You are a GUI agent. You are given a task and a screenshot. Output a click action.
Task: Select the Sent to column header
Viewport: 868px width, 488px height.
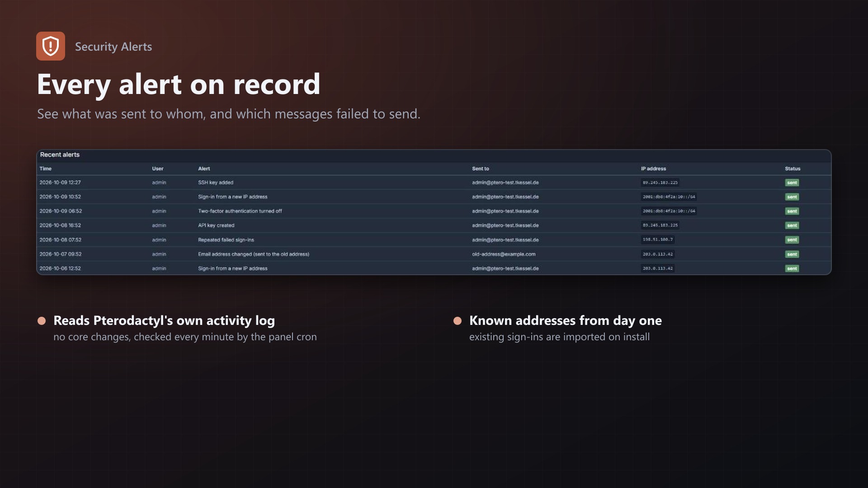point(481,169)
